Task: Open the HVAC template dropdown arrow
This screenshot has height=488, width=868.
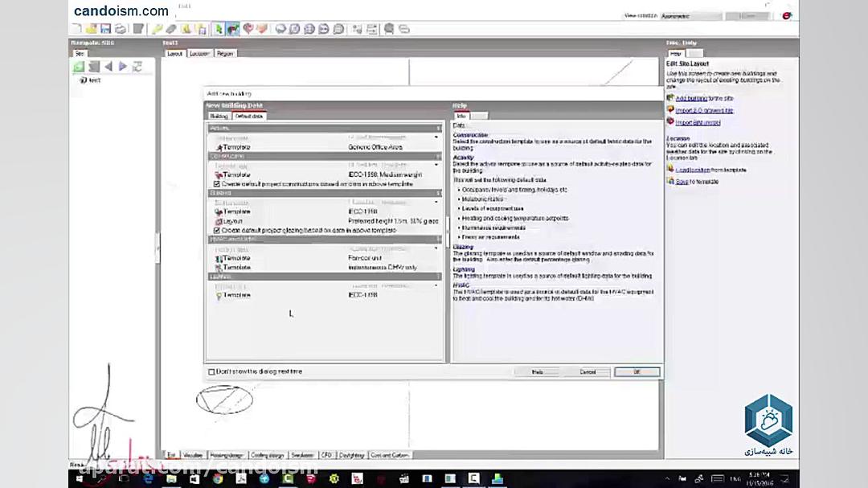Action: pyautogui.click(x=436, y=248)
